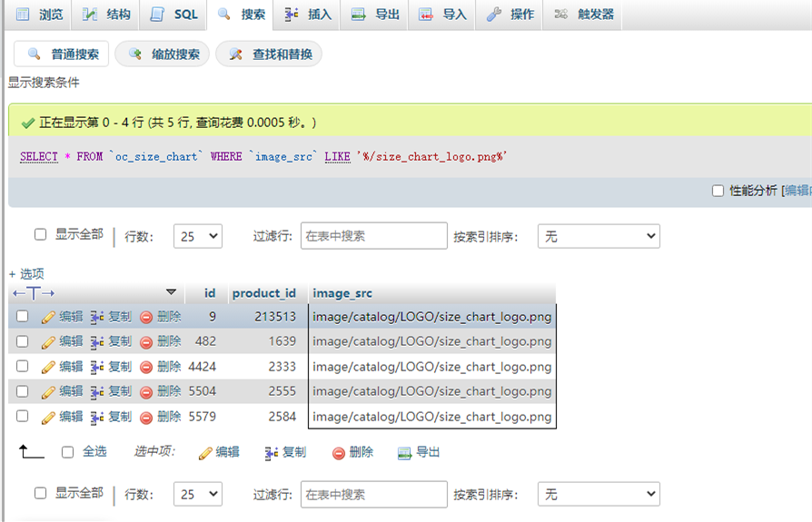This screenshot has height=522, width=812.
Task: Sort by image_src column header
Action: click(342, 293)
